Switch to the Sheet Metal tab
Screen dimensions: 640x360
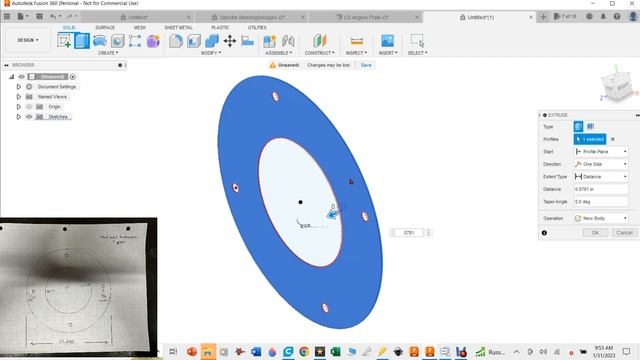click(178, 27)
